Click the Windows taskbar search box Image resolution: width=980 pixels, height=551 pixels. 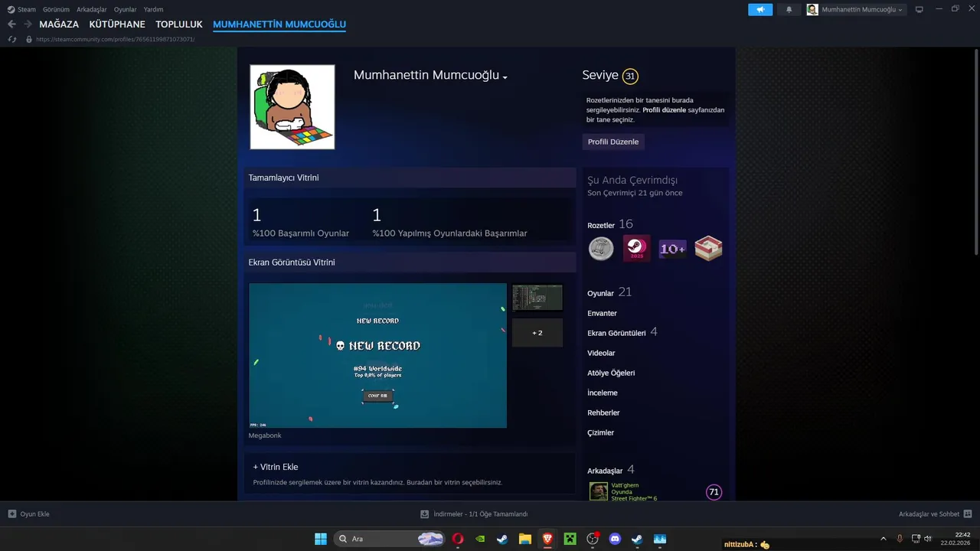[x=390, y=539]
